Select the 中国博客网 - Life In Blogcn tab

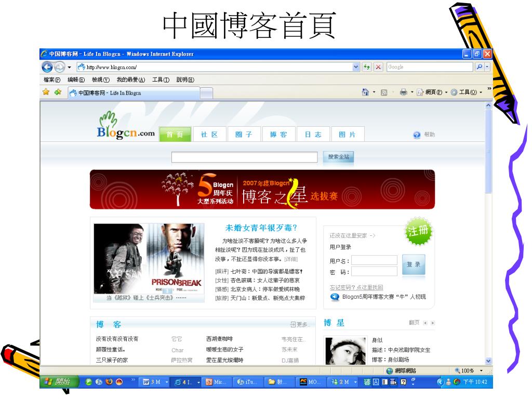[x=134, y=93]
